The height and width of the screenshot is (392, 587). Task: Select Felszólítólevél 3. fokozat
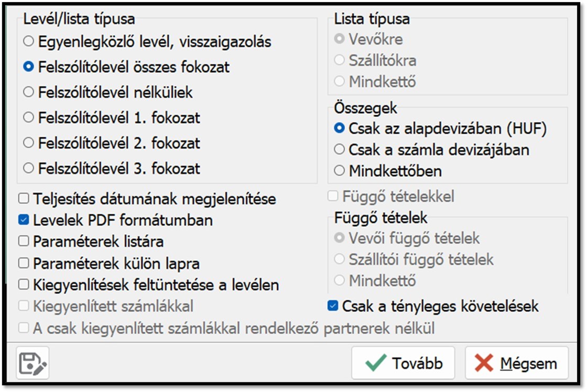[x=29, y=168]
